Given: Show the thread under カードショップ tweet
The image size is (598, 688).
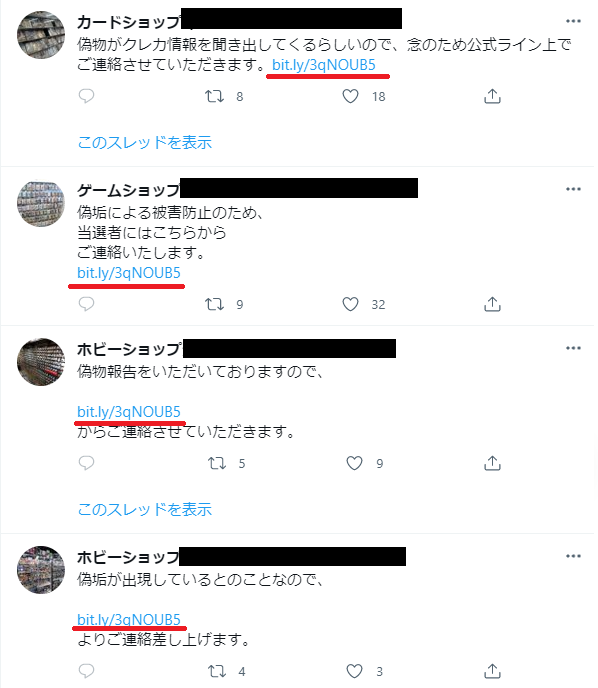Looking at the screenshot, I should tap(145, 142).
